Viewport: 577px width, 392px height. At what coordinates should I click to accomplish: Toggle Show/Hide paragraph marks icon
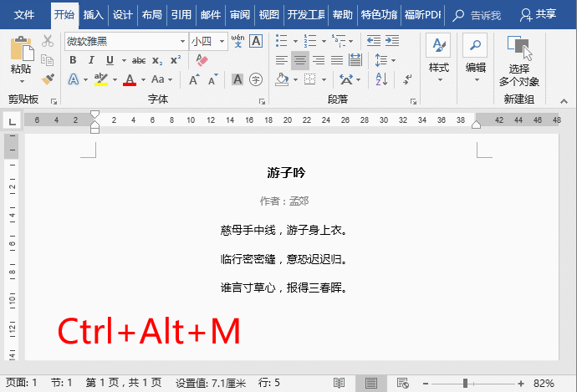407,79
